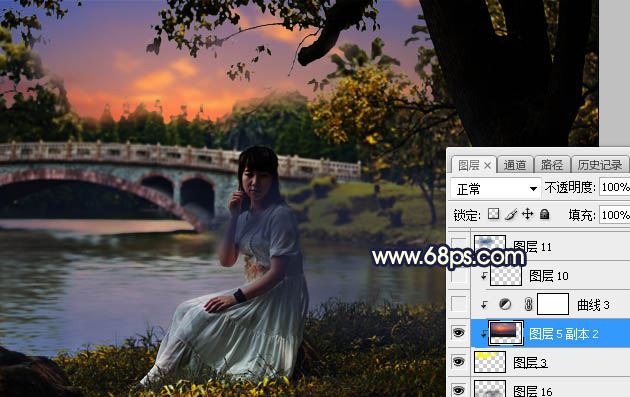Select the 图层 10 thumbnail
The height and width of the screenshot is (397, 630).
click(x=506, y=275)
